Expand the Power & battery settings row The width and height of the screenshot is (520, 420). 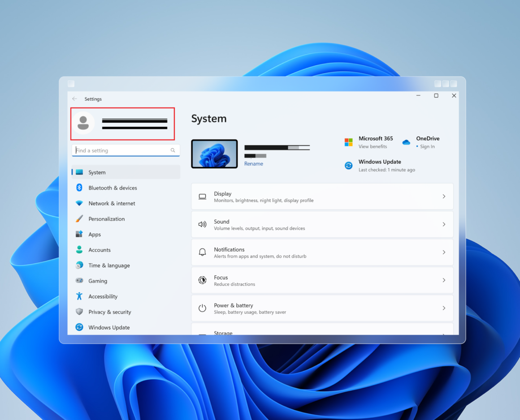322,308
